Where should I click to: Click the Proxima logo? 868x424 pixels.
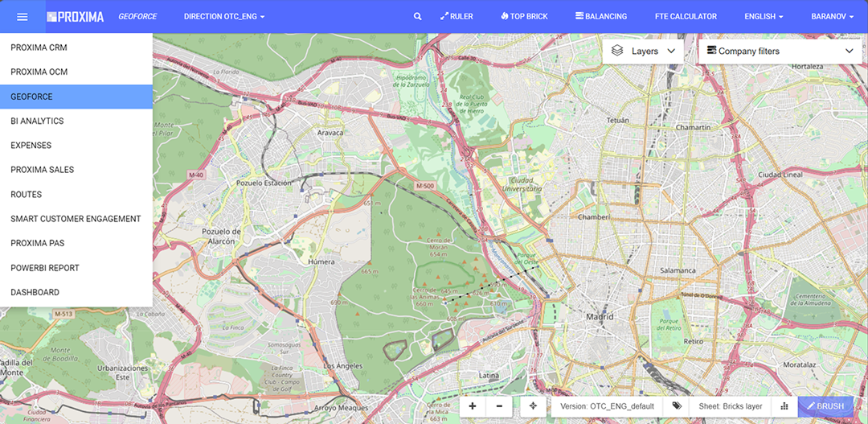76,17
